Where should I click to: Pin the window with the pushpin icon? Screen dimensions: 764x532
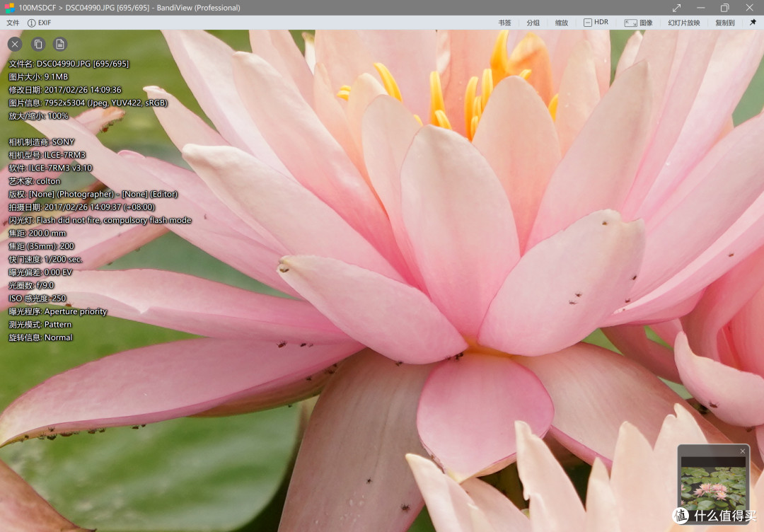click(753, 23)
